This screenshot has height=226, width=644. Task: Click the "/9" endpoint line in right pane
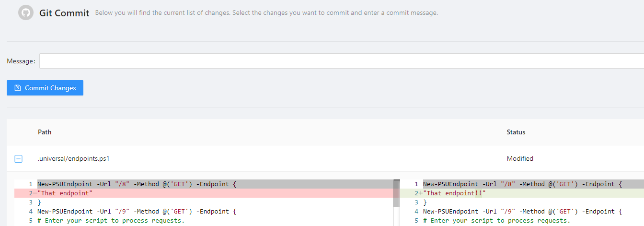pos(522,211)
